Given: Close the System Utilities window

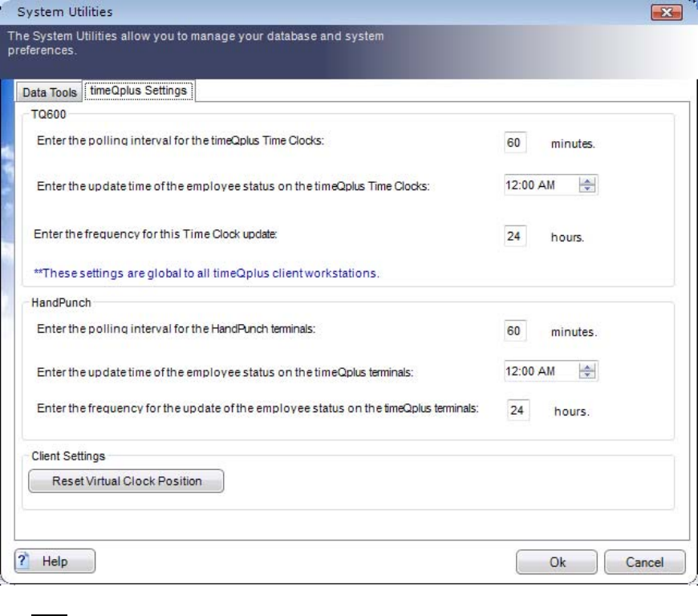Looking at the screenshot, I should coord(667,12).
